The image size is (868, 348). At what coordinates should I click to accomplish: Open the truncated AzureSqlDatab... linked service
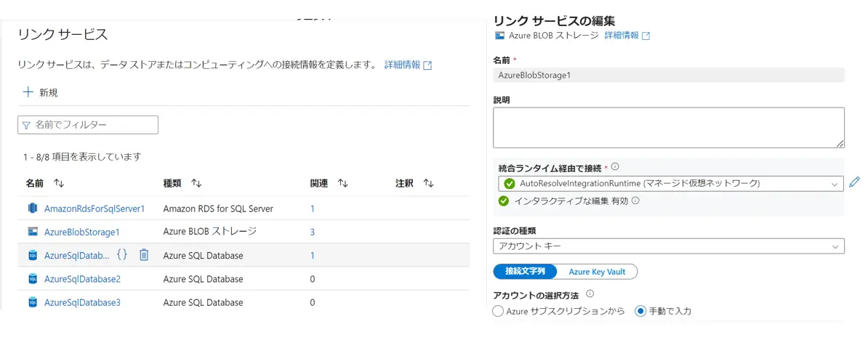pos(77,255)
